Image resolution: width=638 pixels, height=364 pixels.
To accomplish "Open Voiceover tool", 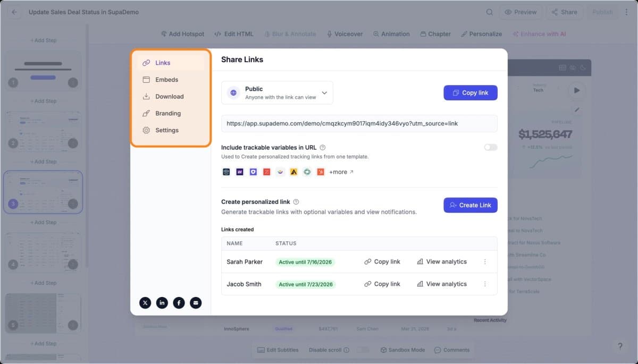I will point(345,33).
